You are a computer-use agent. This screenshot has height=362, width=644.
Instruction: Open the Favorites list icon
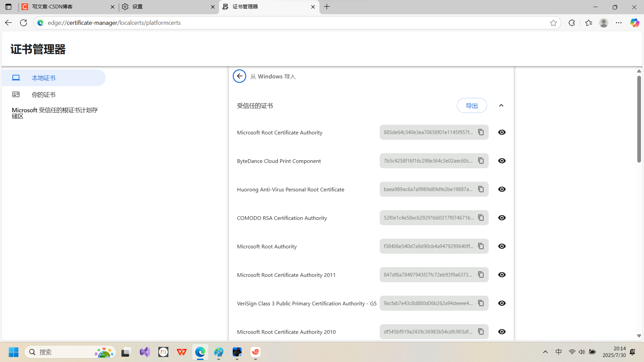tap(589, 23)
